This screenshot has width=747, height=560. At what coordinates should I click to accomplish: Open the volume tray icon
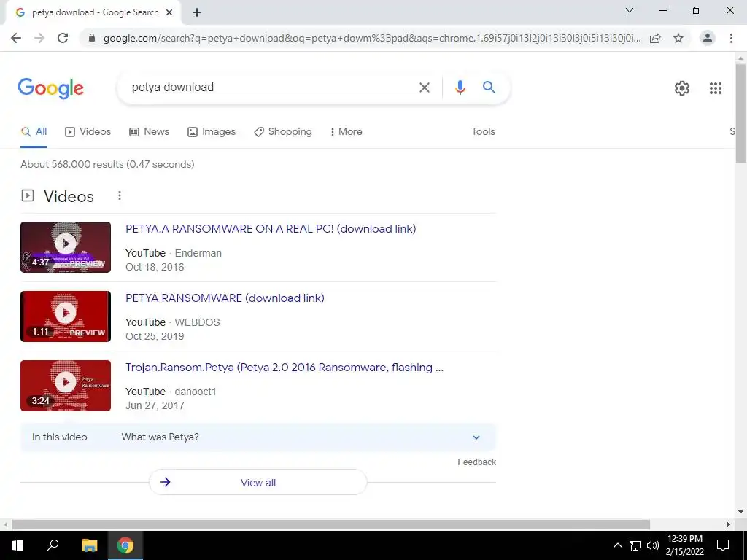(653, 545)
